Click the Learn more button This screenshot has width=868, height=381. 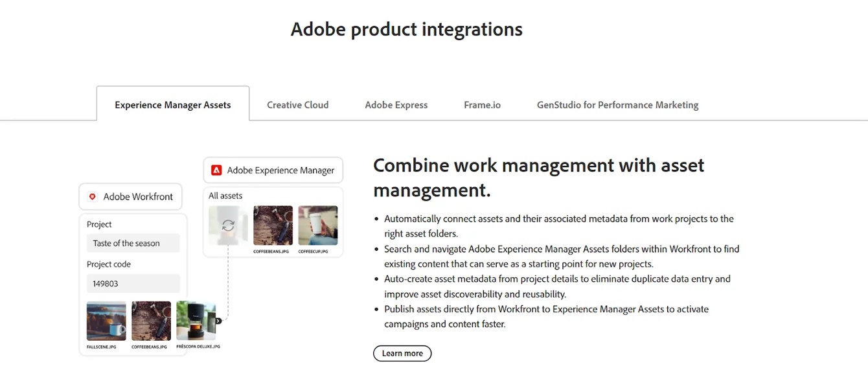(402, 353)
